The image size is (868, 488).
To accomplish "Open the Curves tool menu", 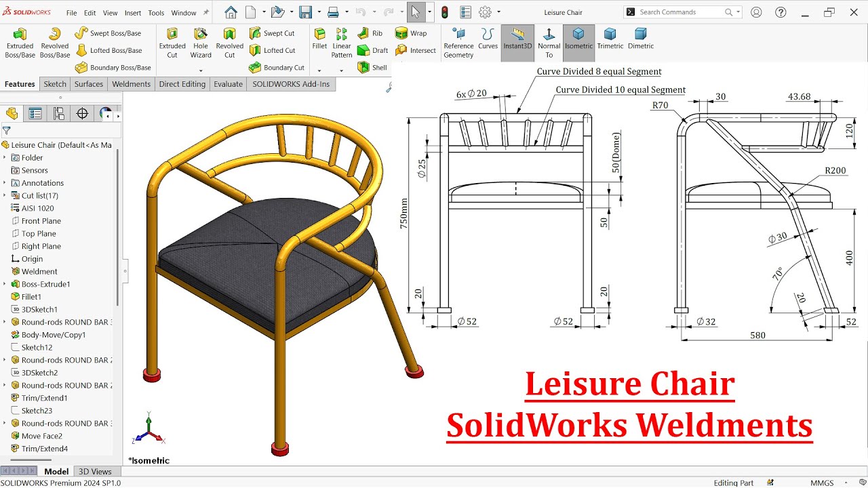I will click(488, 39).
